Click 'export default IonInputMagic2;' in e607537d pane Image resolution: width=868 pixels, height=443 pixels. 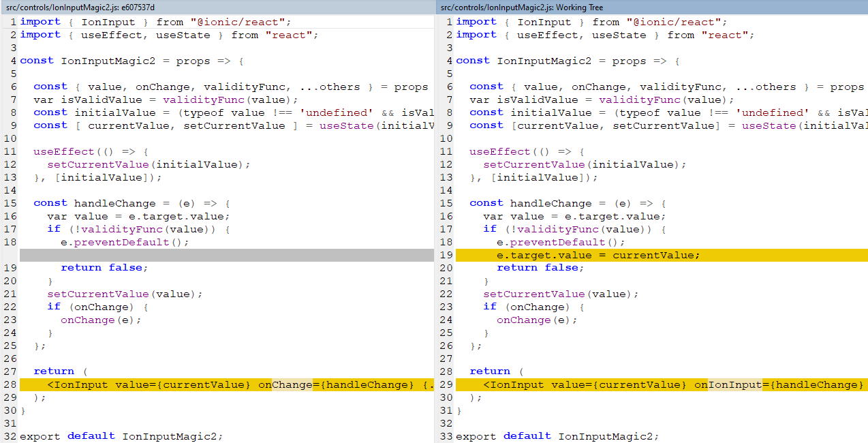[121, 436]
